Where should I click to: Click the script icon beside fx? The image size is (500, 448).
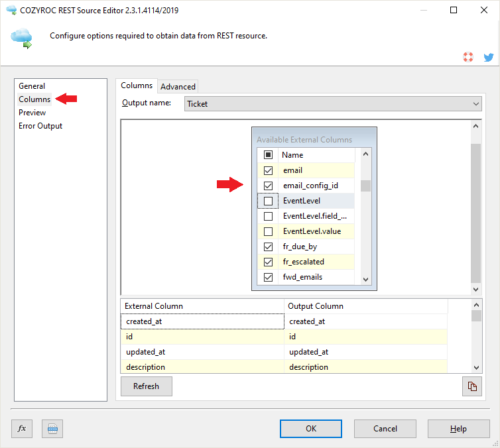(52, 429)
